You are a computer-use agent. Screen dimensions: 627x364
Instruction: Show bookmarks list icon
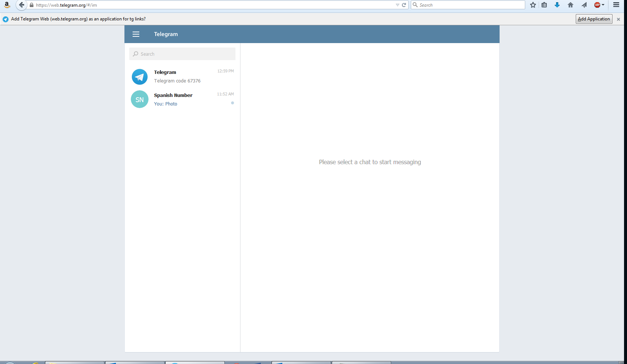(x=544, y=5)
